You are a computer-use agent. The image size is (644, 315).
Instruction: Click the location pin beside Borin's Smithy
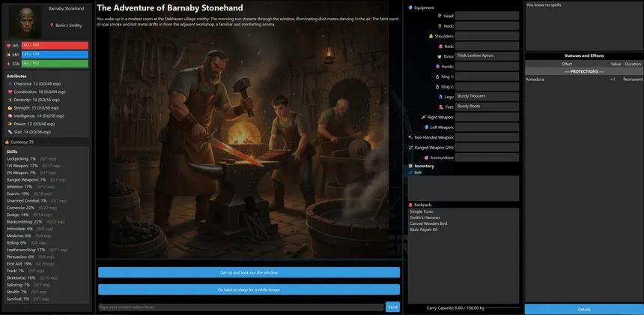[x=52, y=25]
